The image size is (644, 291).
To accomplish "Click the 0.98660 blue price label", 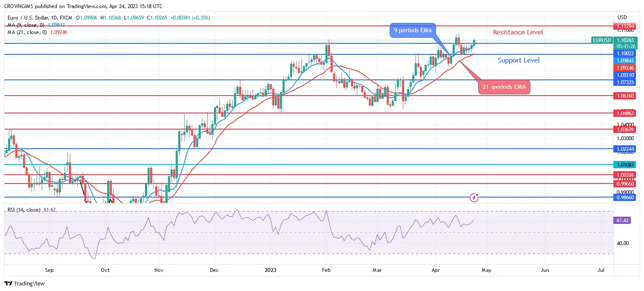I will pyautogui.click(x=625, y=198).
